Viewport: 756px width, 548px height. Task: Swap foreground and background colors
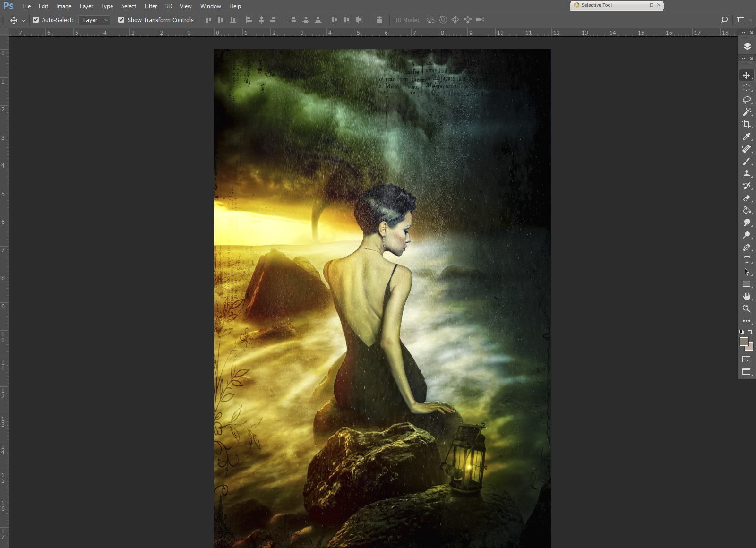[750, 332]
